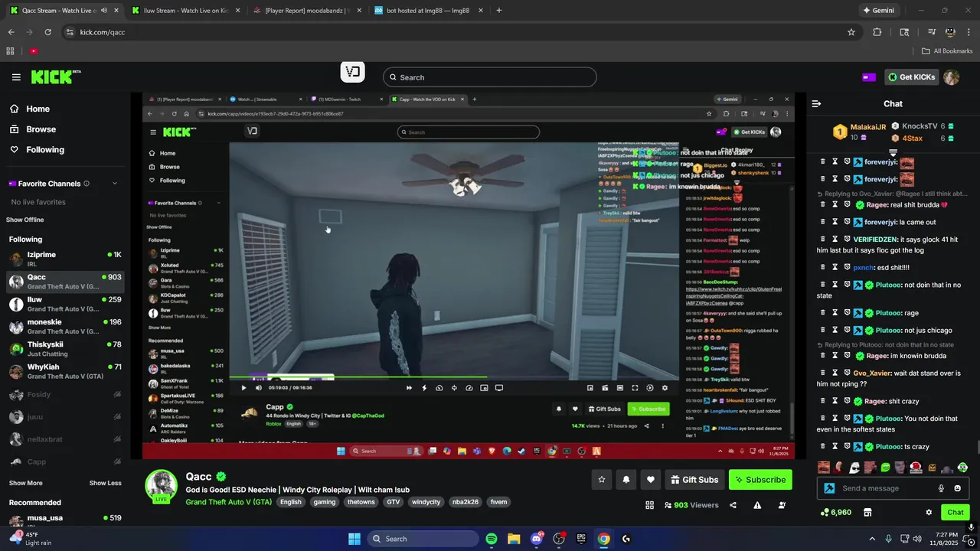Open the chat emoji picker
Viewport: 980px width, 551px height.
pos(957,488)
